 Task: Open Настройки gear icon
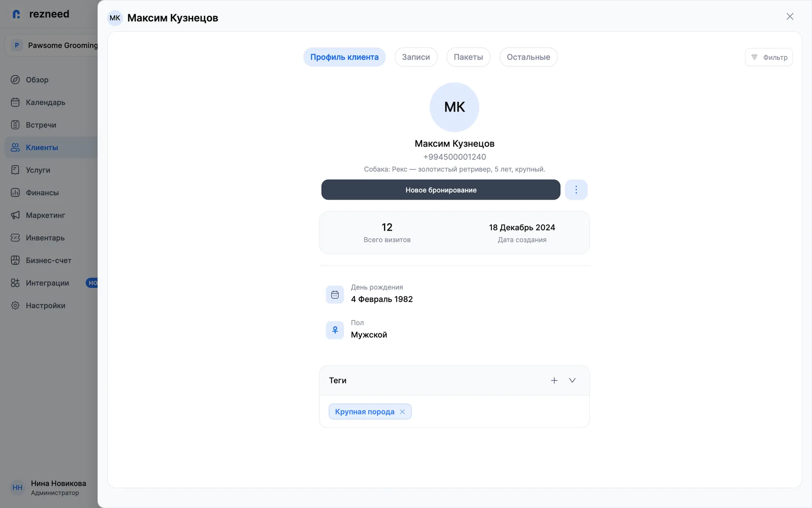pos(15,306)
